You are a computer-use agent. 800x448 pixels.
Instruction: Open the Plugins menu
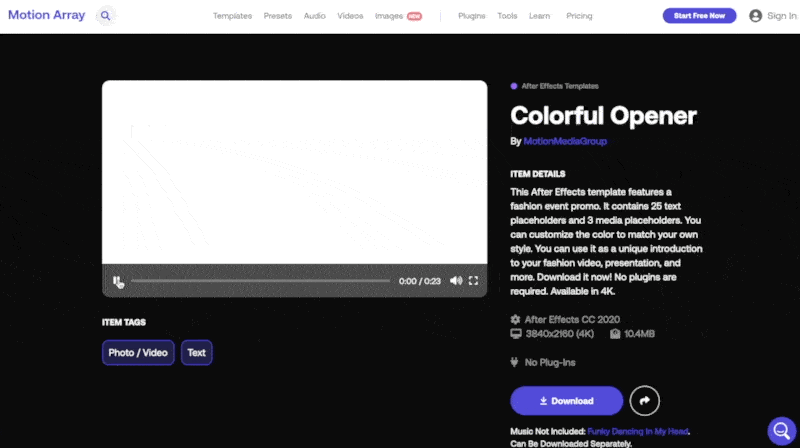point(471,16)
